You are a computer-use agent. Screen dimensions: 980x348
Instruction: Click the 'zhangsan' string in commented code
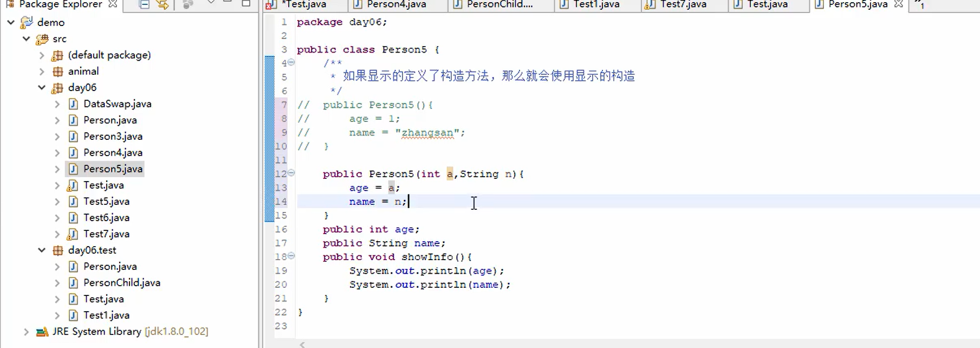[427, 133]
